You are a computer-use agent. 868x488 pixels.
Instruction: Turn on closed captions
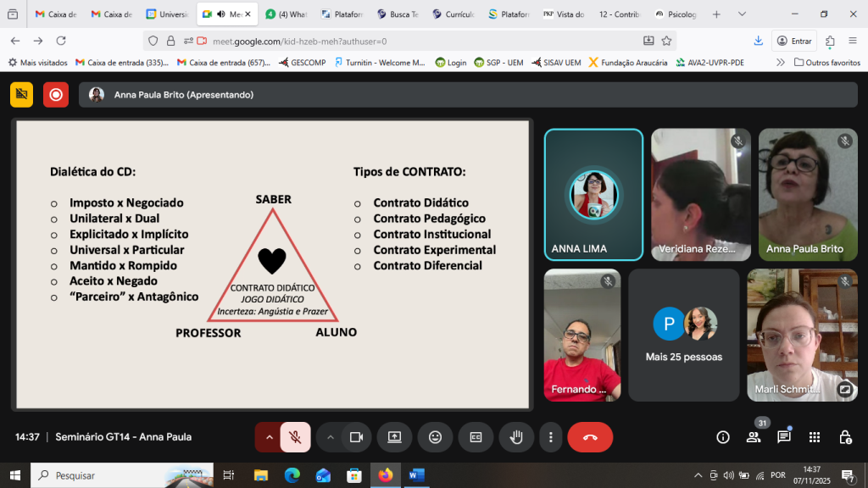point(476,437)
